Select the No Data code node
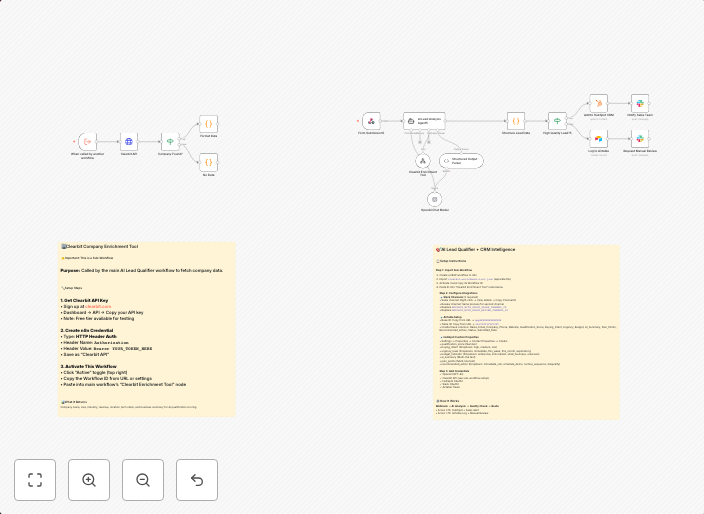 coord(208,162)
